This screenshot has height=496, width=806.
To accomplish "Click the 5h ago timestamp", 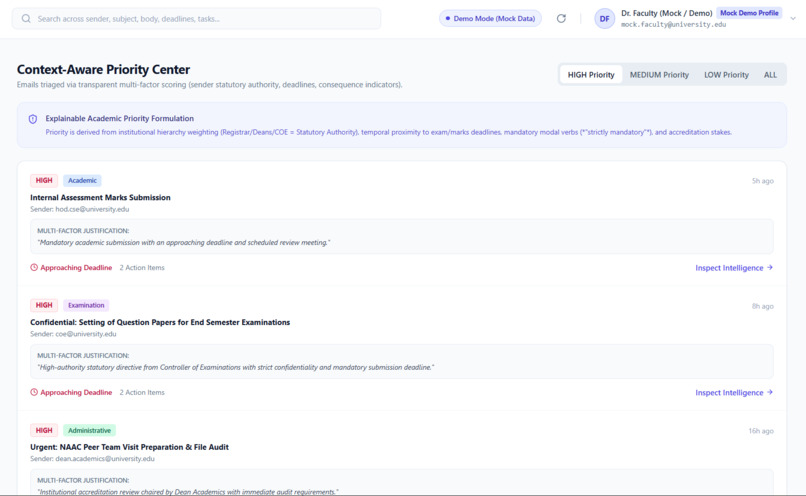I will tap(762, 181).
